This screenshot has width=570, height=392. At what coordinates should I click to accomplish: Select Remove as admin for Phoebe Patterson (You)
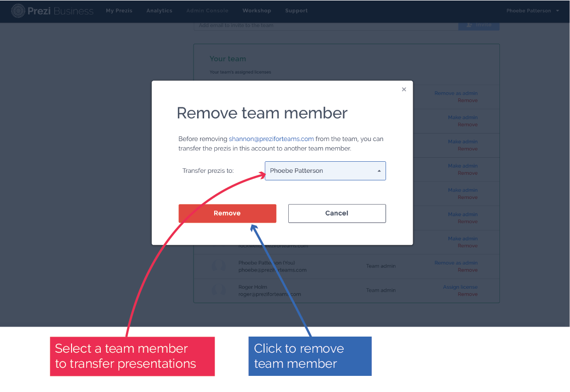[x=456, y=263]
